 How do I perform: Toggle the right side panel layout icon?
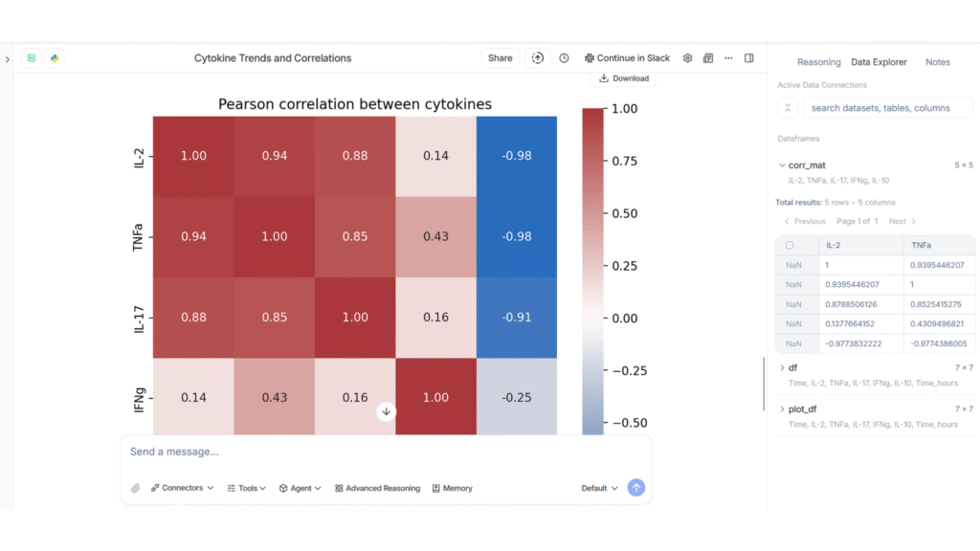pos(749,58)
